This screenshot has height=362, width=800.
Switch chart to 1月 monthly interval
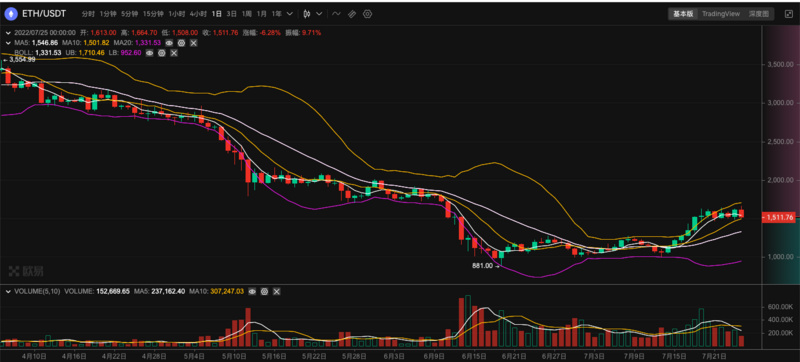(261, 14)
